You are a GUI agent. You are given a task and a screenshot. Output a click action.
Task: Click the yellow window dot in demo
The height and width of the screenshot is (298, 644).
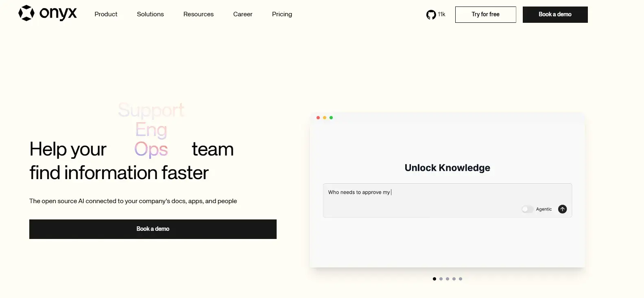click(325, 118)
